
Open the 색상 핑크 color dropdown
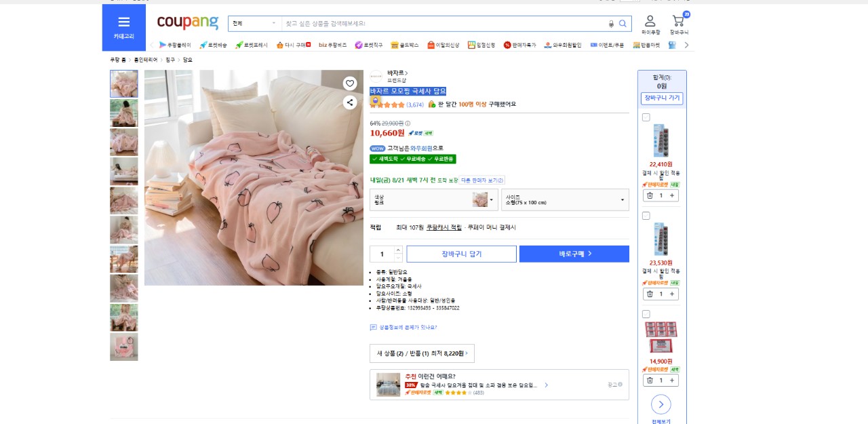pos(434,199)
